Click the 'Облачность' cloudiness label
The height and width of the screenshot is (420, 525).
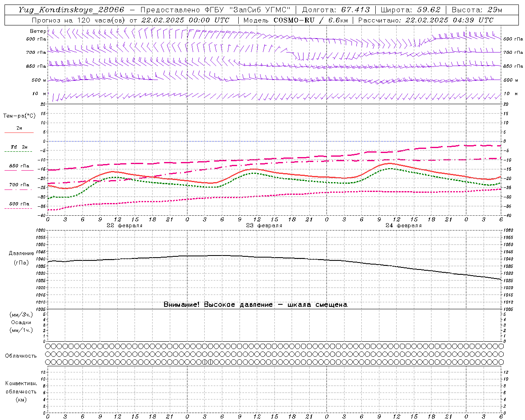[21, 356]
